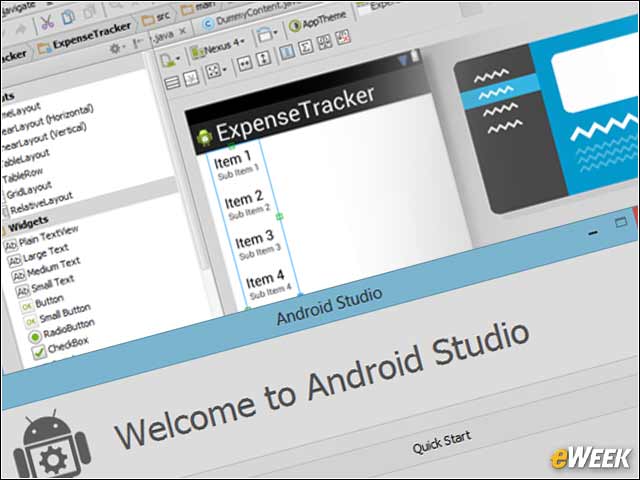This screenshot has height=480, width=640.
Task: Click the horizontal lines layout icon
Action: coord(172,83)
